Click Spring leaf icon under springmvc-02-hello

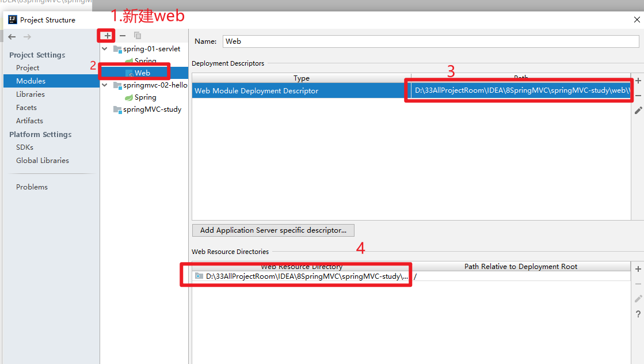coord(129,98)
